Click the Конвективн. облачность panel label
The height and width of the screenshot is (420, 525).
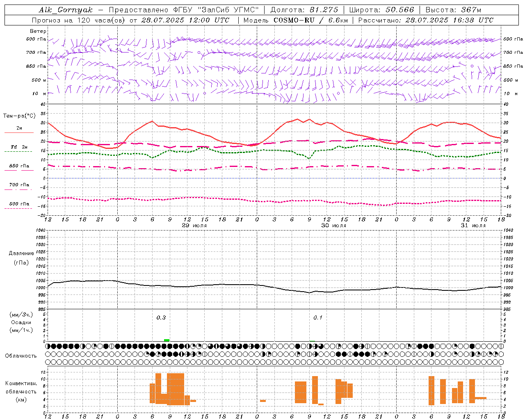click(21, 388)
